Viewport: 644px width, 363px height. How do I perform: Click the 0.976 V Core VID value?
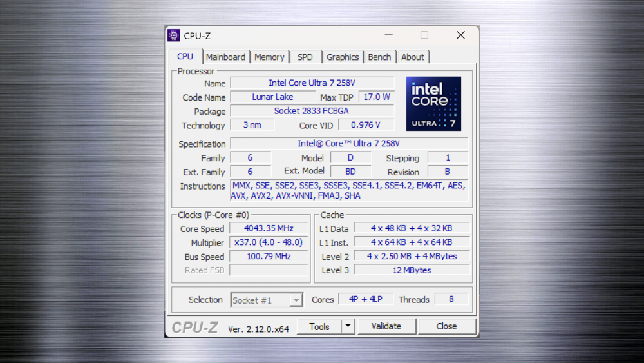point(366,125)
